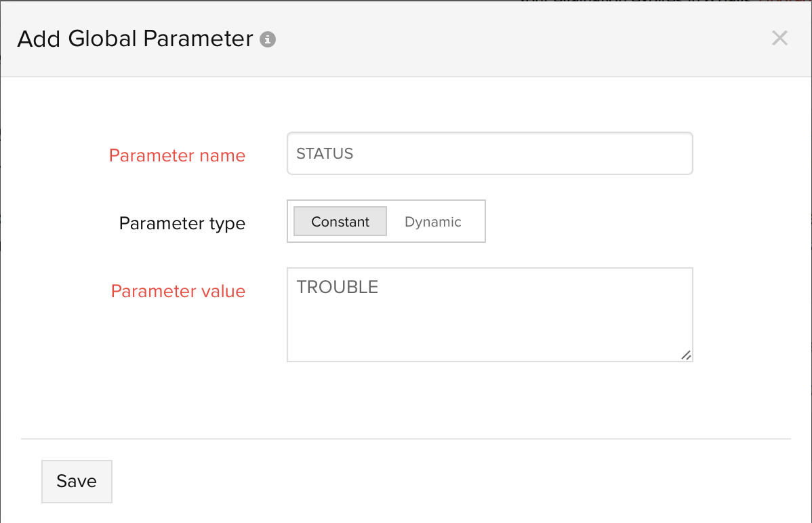Place cursor on the STATUS text
Viewport: 812px width, 523px height.
(325, 154)
